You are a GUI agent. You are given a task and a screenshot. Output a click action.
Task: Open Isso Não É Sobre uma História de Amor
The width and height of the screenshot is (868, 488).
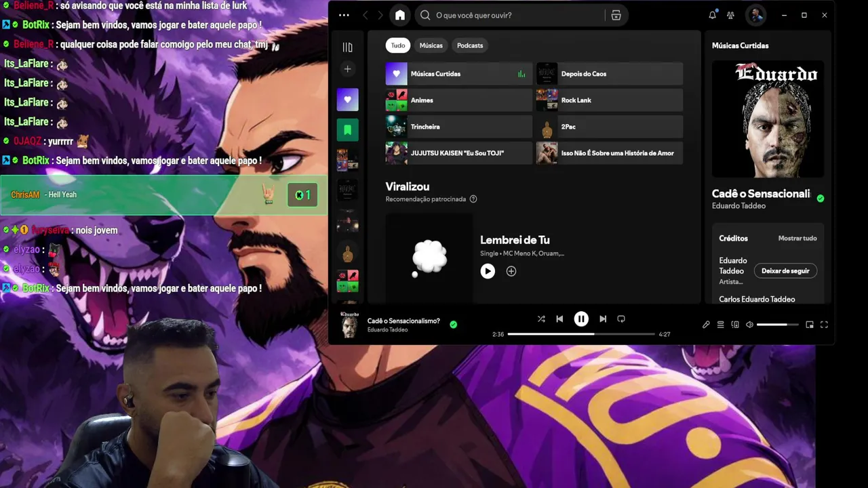(610, 153)
